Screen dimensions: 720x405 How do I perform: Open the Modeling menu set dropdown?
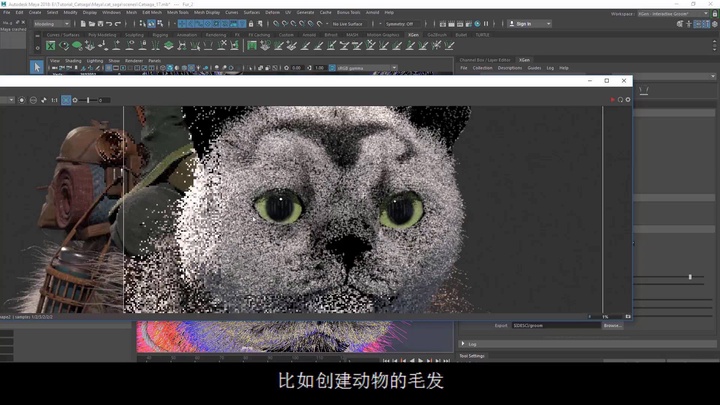pos(52,23)
